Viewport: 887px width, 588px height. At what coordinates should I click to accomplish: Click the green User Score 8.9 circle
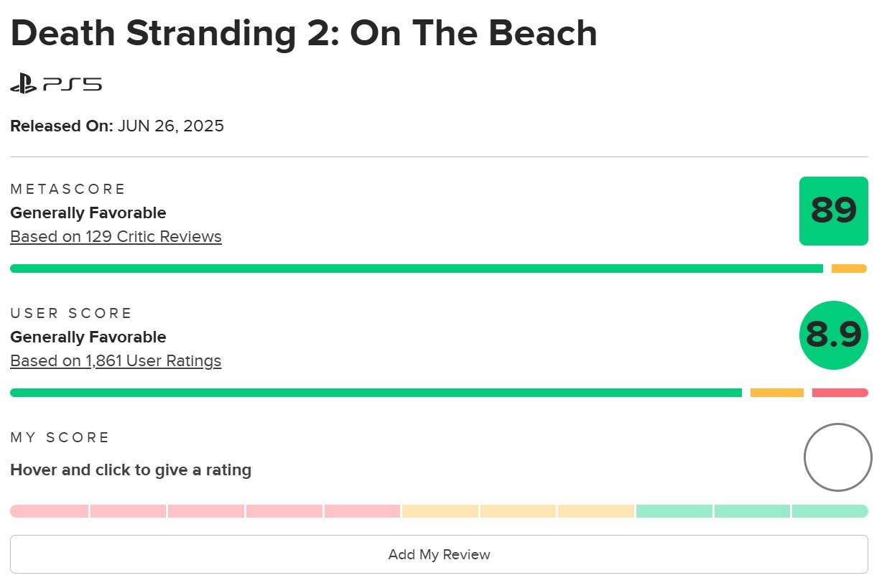[833, 335]
